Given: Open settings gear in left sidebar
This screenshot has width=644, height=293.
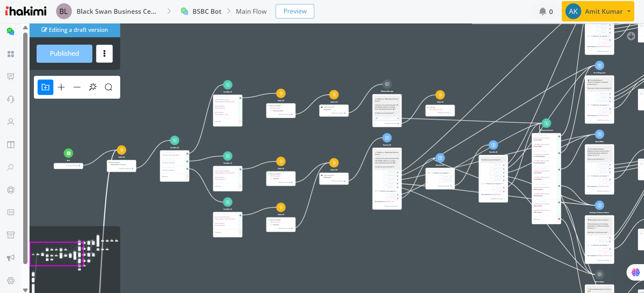Looking at the screenshot, I should [x=11, y=281].
